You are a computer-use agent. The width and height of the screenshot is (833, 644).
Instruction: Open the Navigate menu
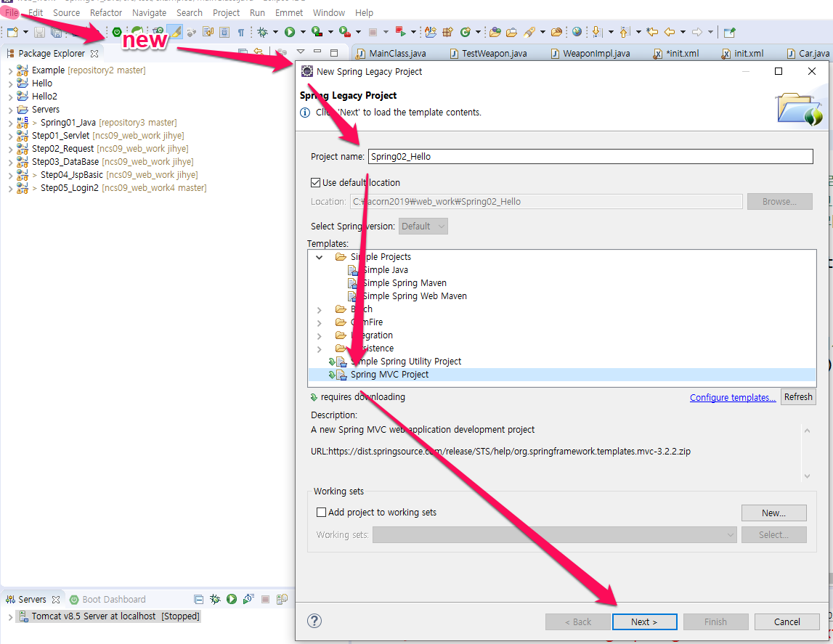150,12
